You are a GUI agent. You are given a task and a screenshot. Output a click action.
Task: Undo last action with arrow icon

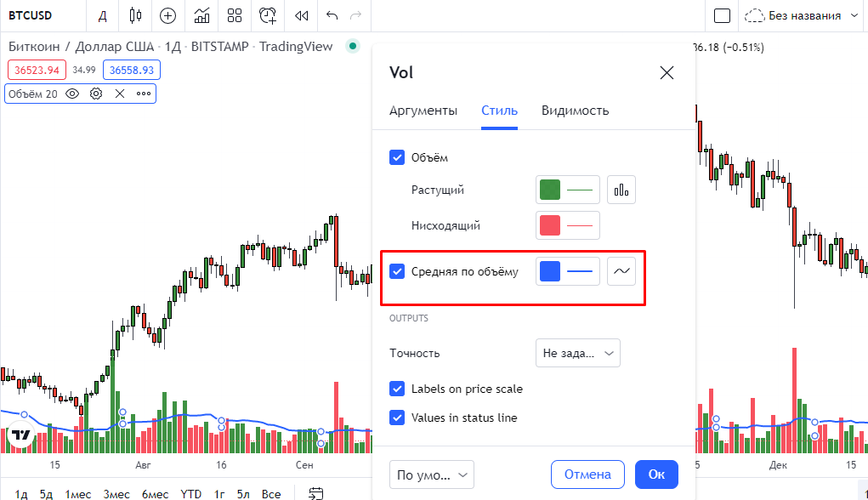coord(332,15)
